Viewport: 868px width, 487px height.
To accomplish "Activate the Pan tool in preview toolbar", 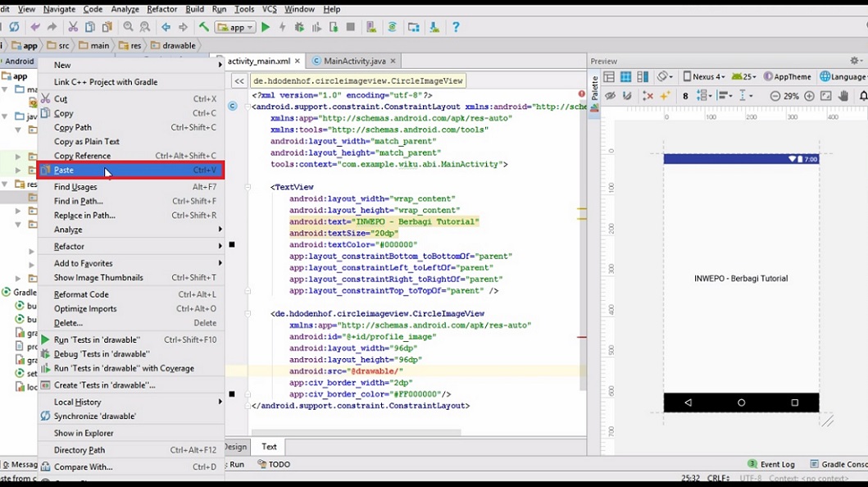I will tap(843, 96).
